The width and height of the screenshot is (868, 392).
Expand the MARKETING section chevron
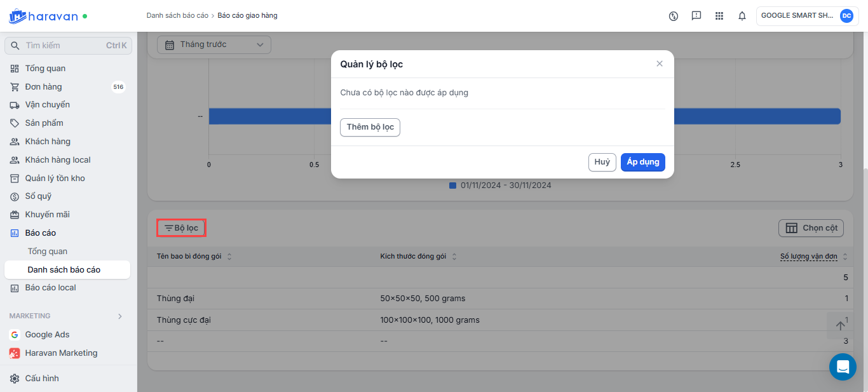pyautogui.click(x=120, y=316)
